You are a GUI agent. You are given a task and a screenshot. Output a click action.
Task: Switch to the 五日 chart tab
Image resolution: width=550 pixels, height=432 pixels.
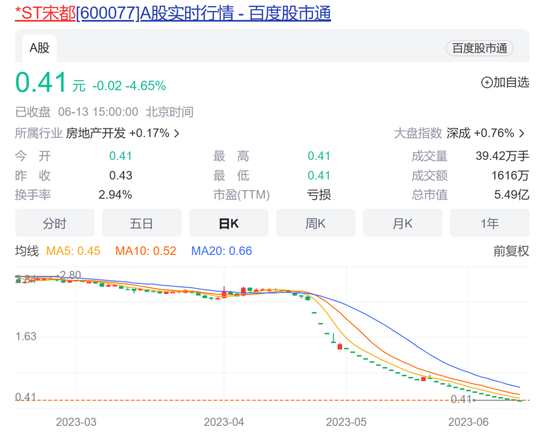coord(142,223)
